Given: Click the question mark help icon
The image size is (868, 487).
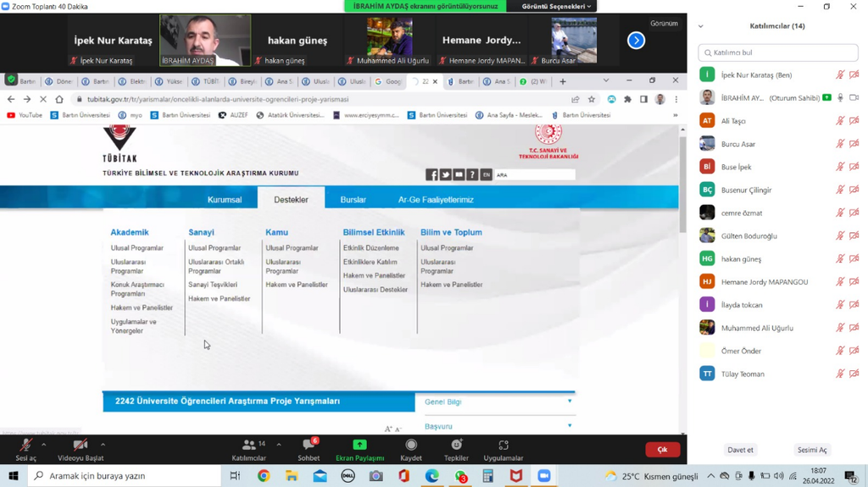Looking at the screenshot, I should tap(472, 174).
